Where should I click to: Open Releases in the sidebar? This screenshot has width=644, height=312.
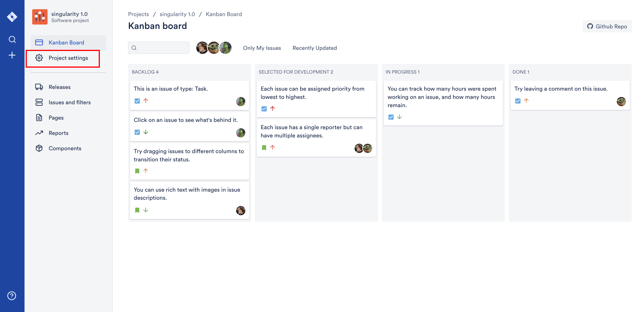click(59, 87)
